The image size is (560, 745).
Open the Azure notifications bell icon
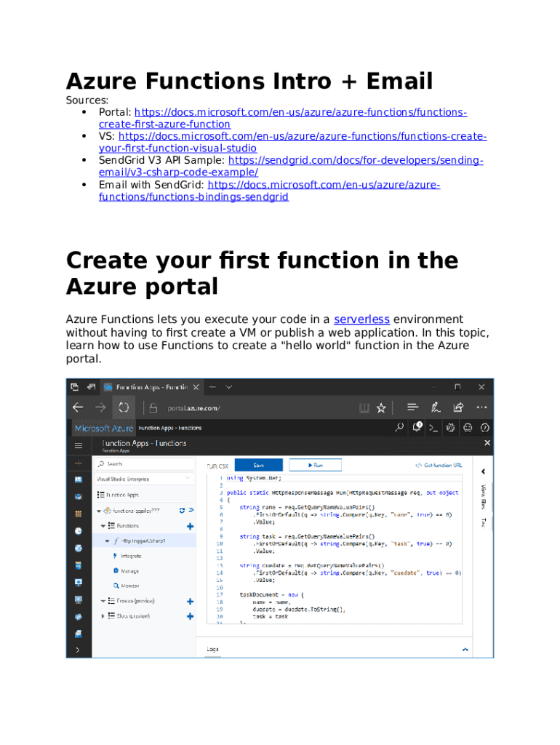pos(417,428)
